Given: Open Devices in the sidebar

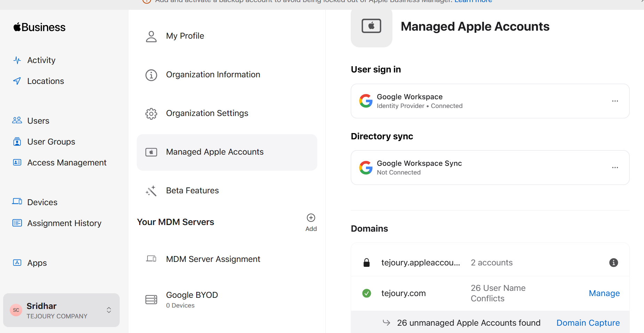Looking at the screenshot, I should point(42,202).
